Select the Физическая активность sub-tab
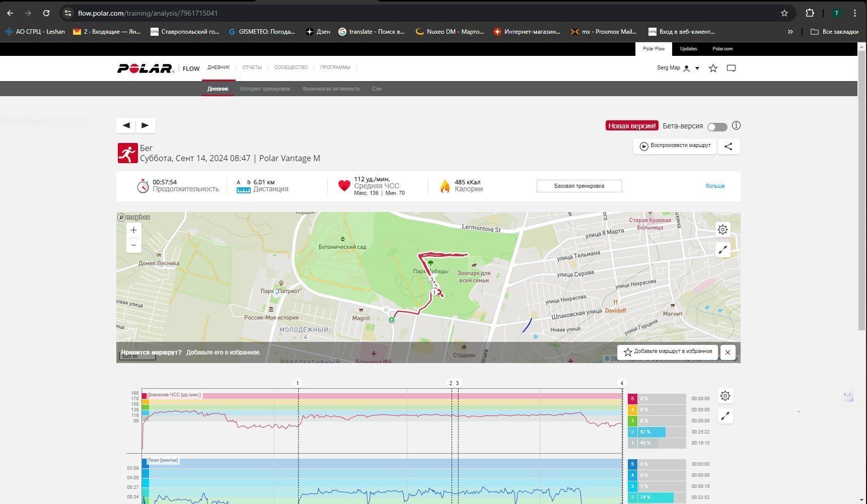 pyautogui.click(x=331, y=89)
